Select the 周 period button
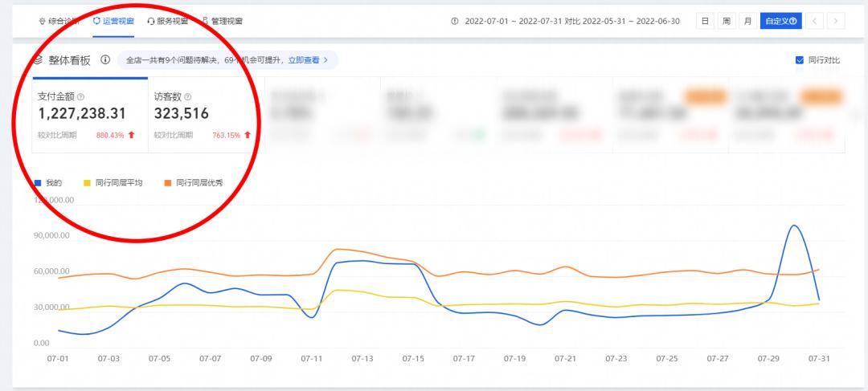 point(727,21)
